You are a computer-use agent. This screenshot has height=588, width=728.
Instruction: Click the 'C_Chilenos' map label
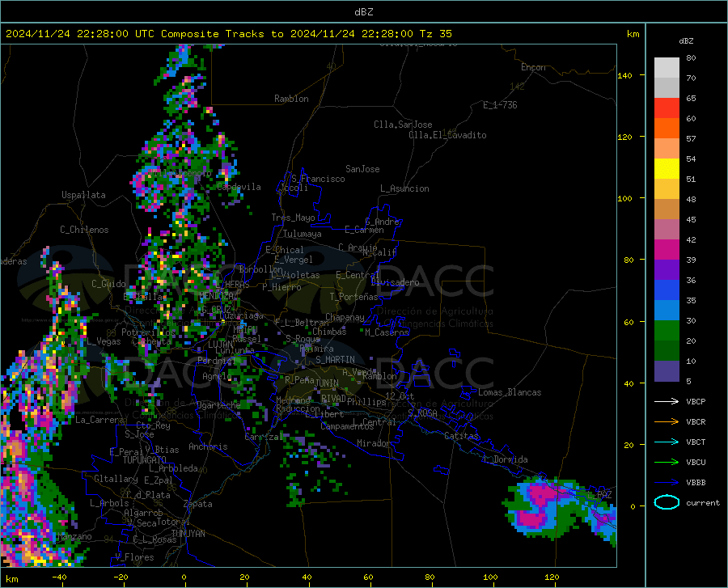(x=84, y=230)
